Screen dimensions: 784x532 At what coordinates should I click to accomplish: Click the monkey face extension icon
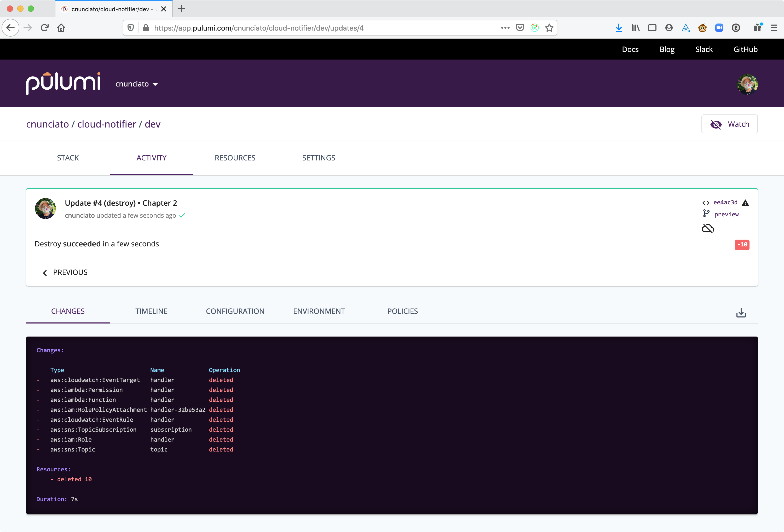pos(702,28)
